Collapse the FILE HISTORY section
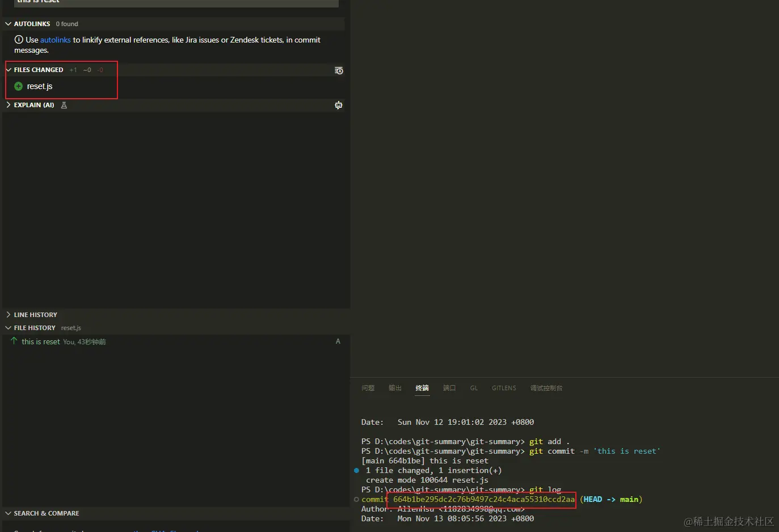779x532 pixels. coord(9,328)
